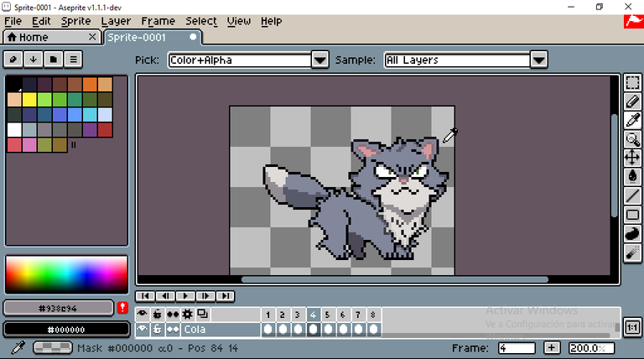
Task: Open the File menu
Action: [x=13, y=21]
